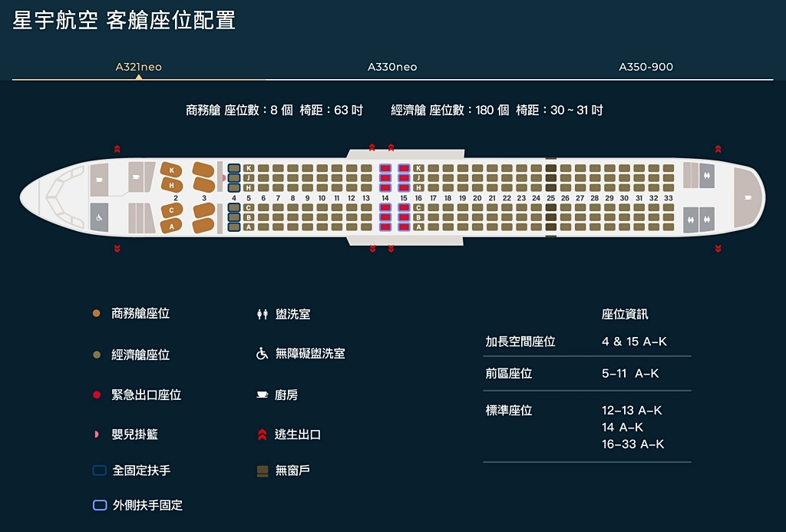Select economy seat B in row 5
Viewport: 786px width, 532px height.
pos(249,217)
